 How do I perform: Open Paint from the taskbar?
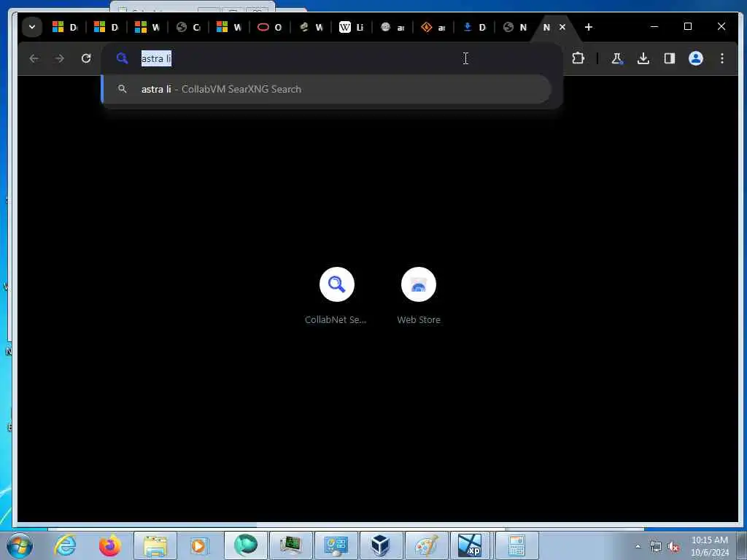coord(426,545)
